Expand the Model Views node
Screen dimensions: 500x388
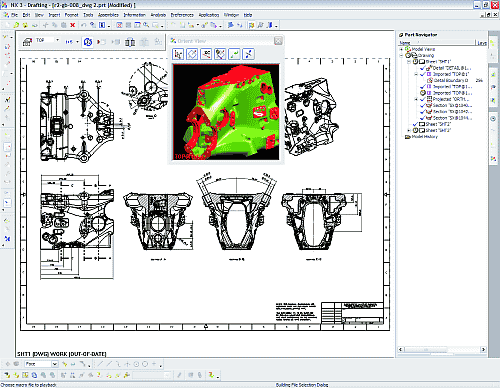(402, 49)
